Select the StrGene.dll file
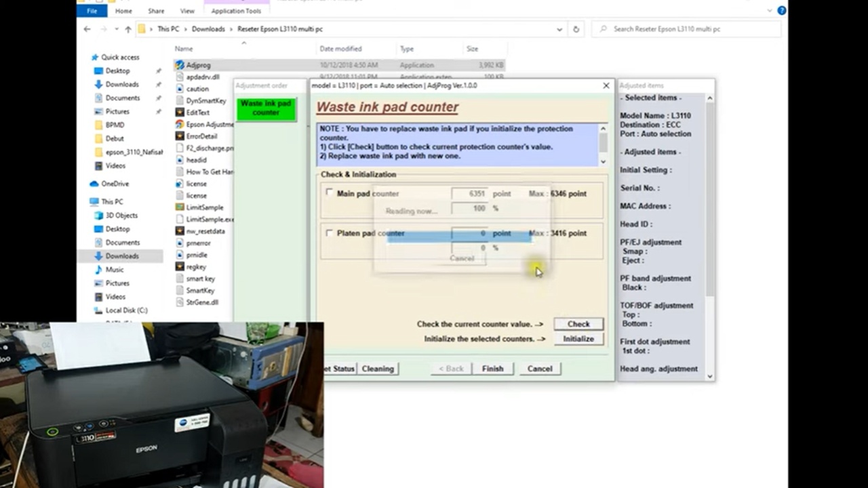This screenshot has height=488, width=868. click(202, 302)
